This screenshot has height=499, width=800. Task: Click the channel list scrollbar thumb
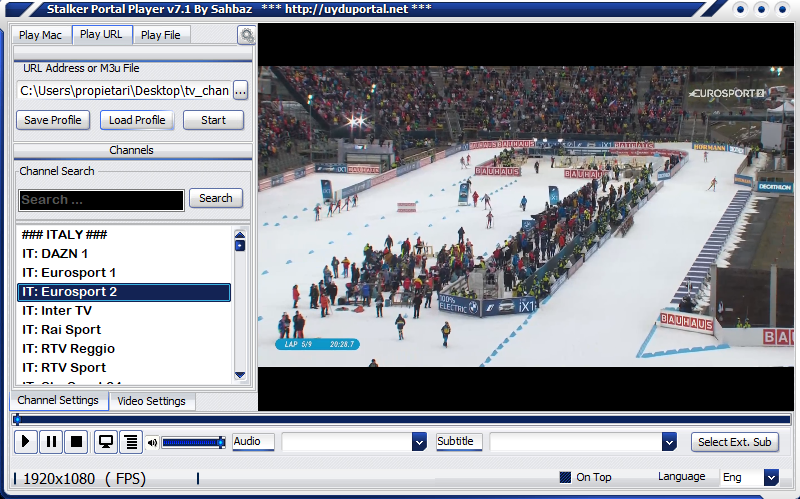[240, 246]
